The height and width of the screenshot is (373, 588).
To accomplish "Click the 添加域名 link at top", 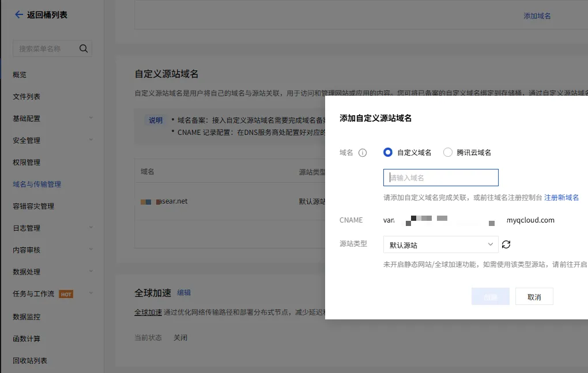I will (x=537, y=16).
